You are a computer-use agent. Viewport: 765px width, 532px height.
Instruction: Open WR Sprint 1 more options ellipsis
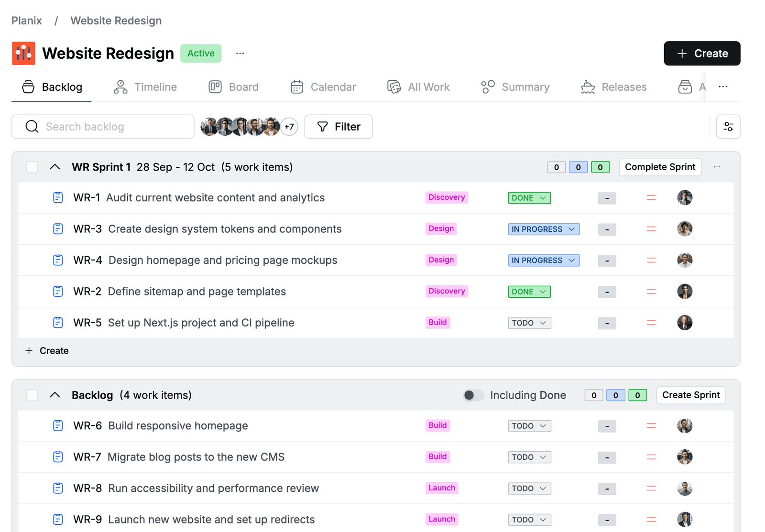[x=717, y=167]
